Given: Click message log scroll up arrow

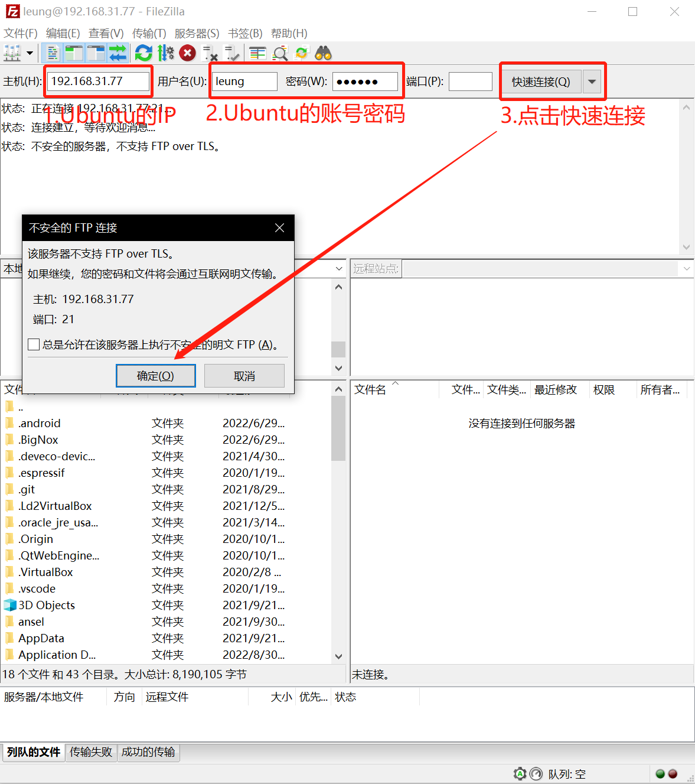Looking at the screenshot, I should [686, 108].
